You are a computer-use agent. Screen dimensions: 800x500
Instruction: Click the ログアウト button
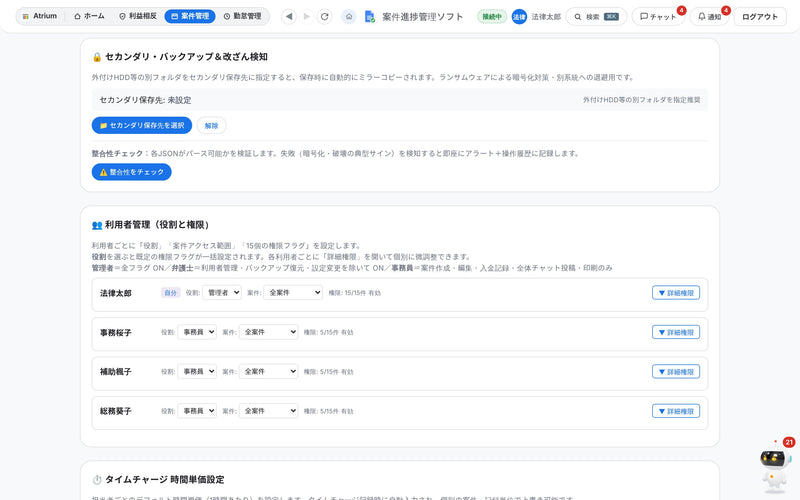pyautogui.click(x=760, y=17)
